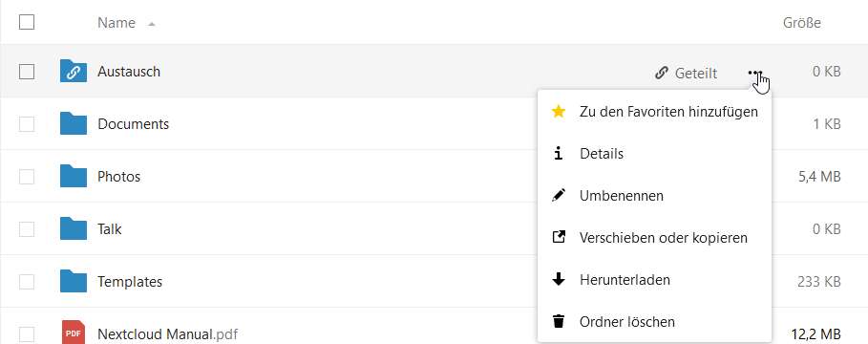Click the Talk folder icon
The height and width of the screenshot is (344, 868).
click(x=74, y=228)
